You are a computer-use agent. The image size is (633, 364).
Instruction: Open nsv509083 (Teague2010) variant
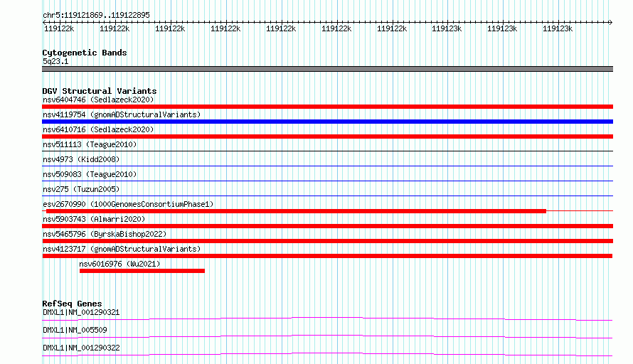tap(90, 174)
